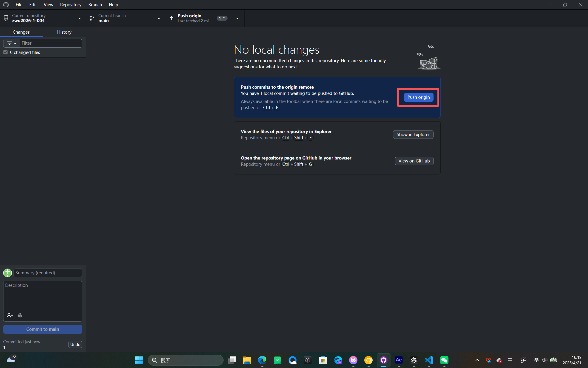Click the 中 input language indicator
The image size is (588, 368).
pos(510,360)
